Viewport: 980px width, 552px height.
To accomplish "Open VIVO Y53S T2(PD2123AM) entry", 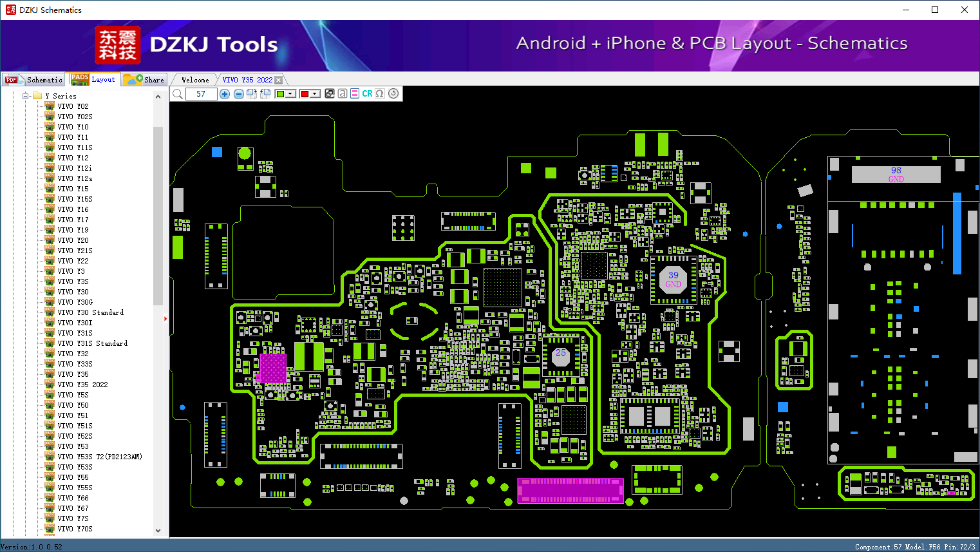I will click(x=99, y=457).
